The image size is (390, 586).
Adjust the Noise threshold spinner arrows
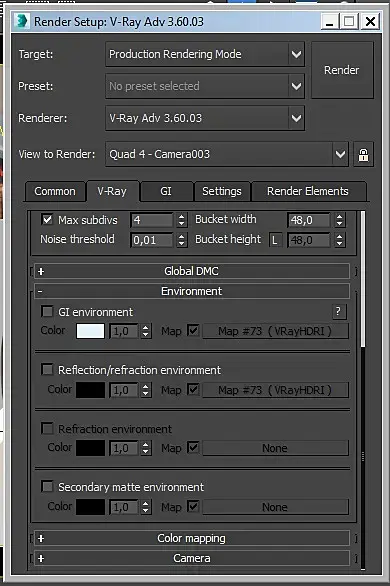[x=182, y=240]
